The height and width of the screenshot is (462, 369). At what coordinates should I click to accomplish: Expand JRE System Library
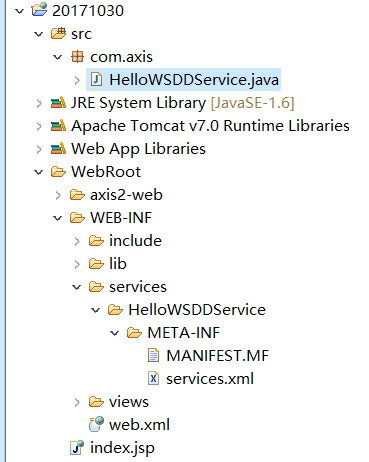point(39,103)
